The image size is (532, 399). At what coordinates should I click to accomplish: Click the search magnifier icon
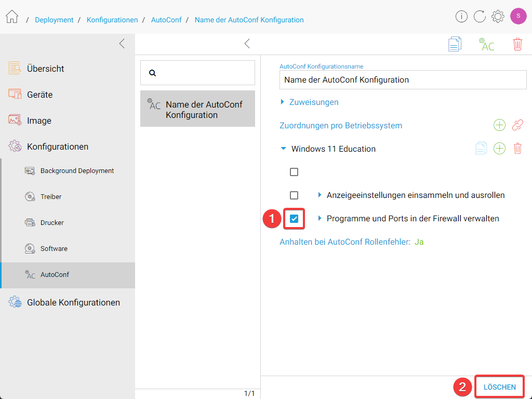(x=153, y=73)
